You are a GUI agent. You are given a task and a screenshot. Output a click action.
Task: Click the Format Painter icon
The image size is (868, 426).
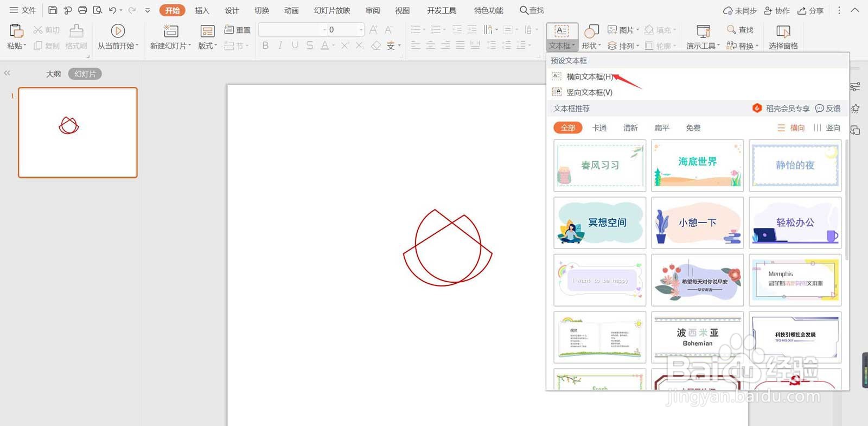click(x=76, y=31)
